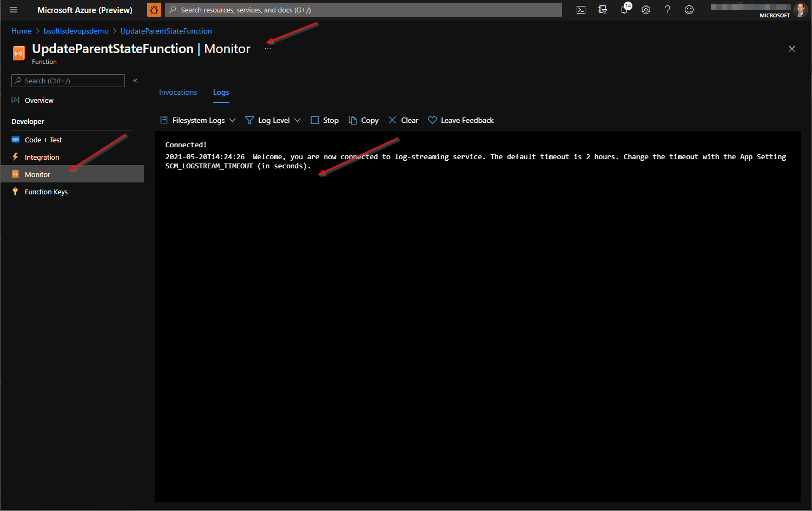Select Code + Test in sidebar
The image size is (812, 511).
click(x=43, y=140)
